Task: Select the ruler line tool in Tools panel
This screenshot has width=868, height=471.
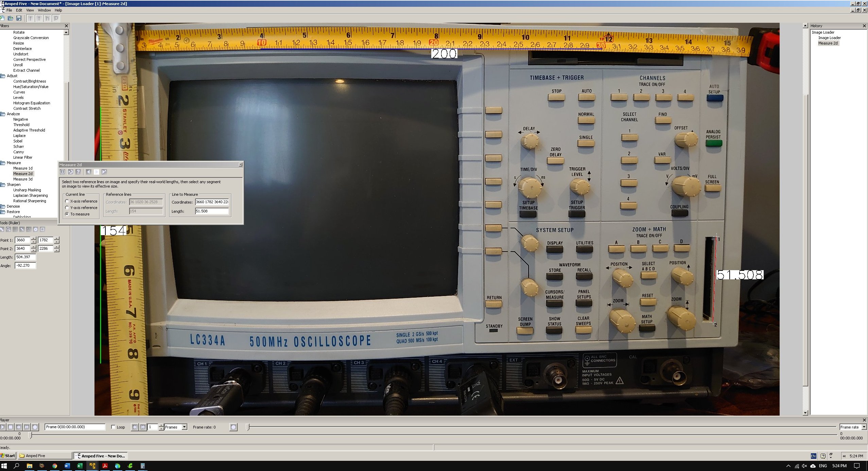Action: [x=22, y=229]
